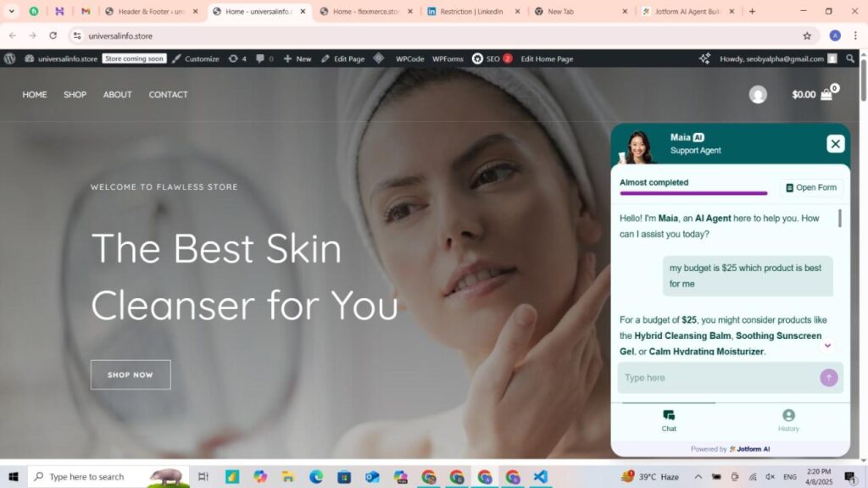Open the SHOP menu item
The image size is (868, 488).
pyautogui.click(x=75, y=95)
